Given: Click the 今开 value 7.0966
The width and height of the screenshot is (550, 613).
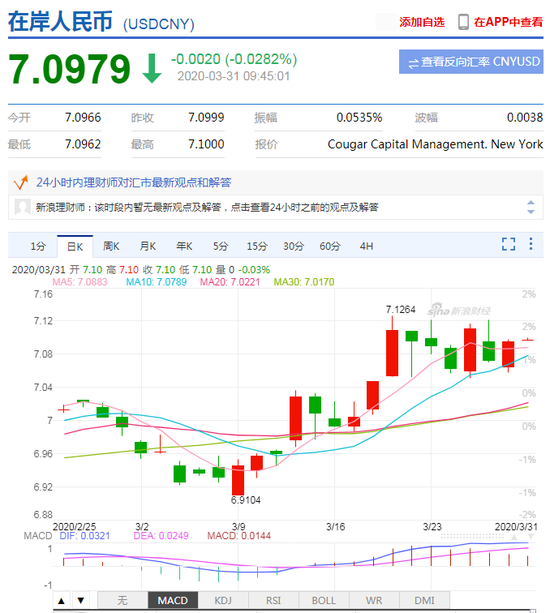Looking at the screenshot, I should tap(83, 117).
